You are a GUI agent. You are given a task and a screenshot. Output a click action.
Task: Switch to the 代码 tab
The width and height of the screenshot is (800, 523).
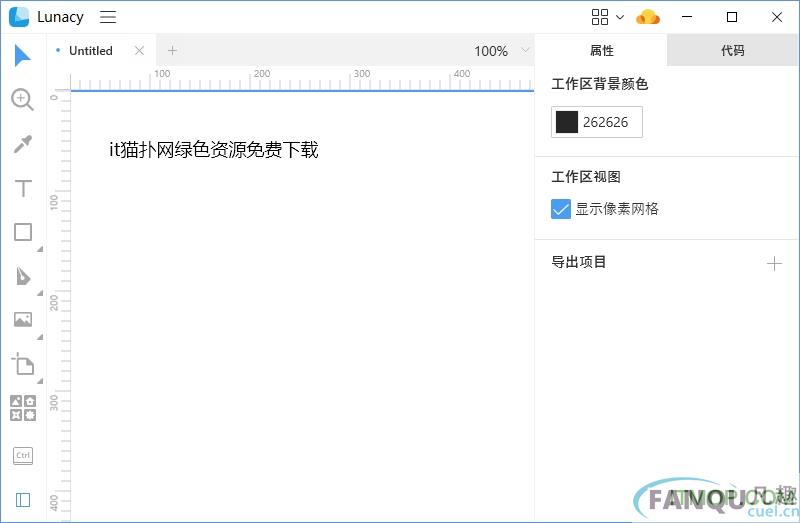[x=732, y=50]
